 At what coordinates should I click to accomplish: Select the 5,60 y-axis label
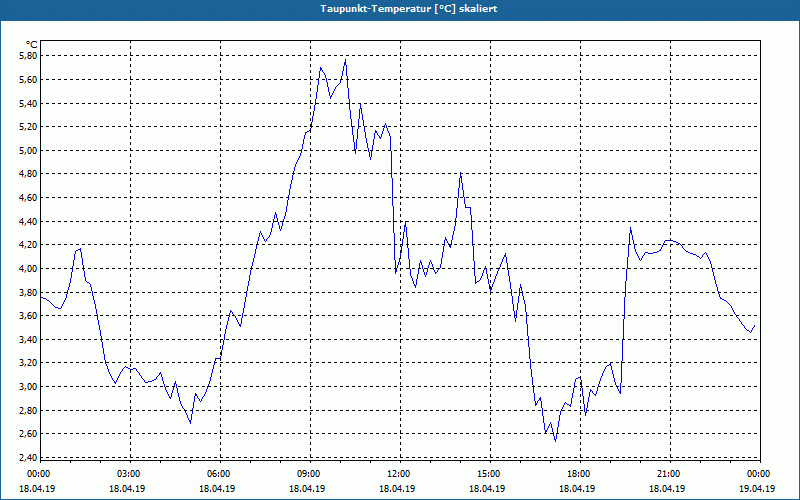(29, 80)
